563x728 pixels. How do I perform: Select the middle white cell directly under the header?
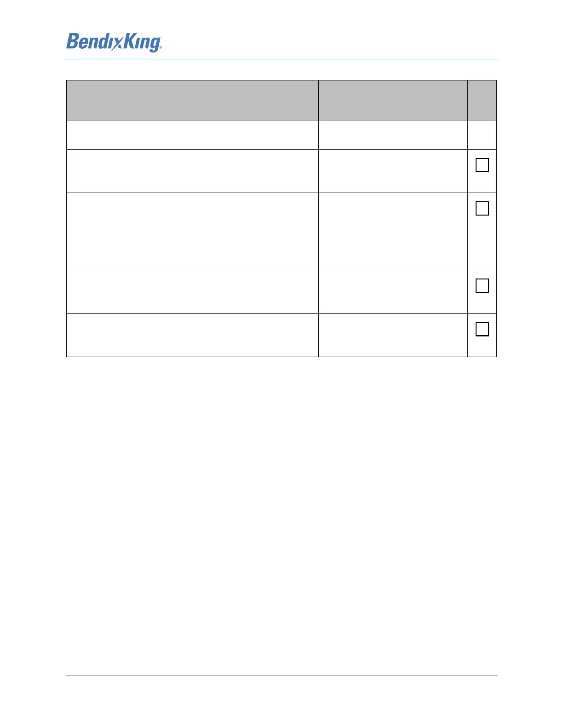[393, 135]
